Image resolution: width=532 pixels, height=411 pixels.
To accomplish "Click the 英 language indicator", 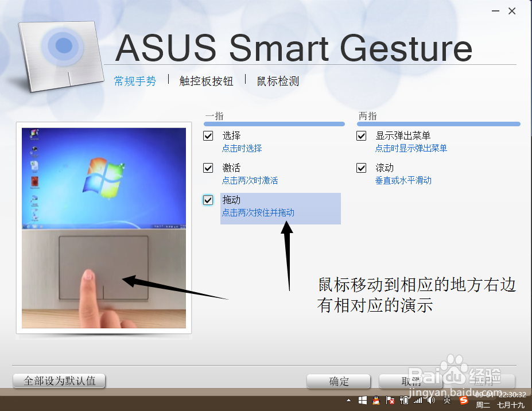I will pos(447,401).
